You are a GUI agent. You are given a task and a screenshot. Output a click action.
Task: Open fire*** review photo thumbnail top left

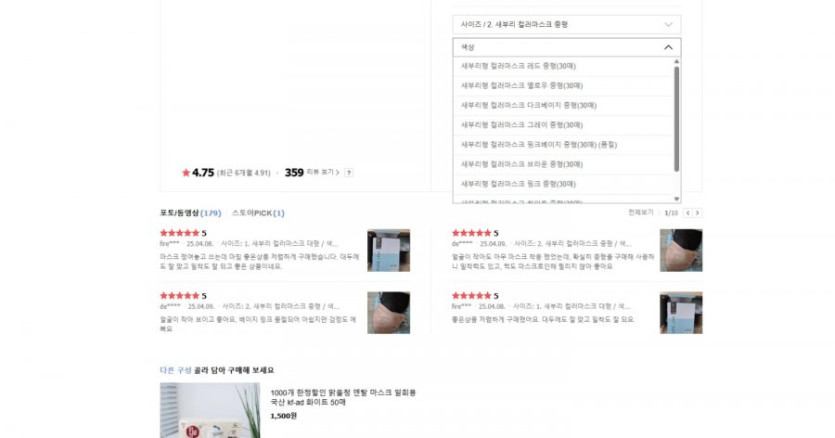coord(389,250)
